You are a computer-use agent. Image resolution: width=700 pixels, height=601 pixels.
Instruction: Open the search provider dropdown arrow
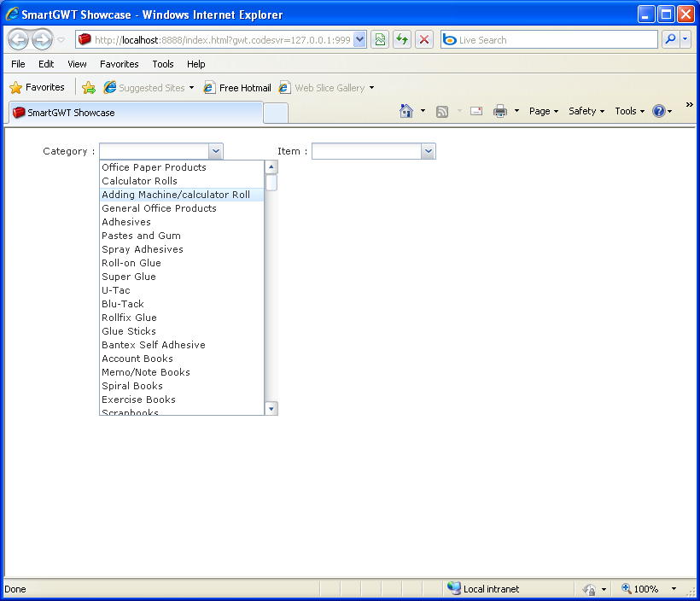pyautogui.click(x=685, y=40)
